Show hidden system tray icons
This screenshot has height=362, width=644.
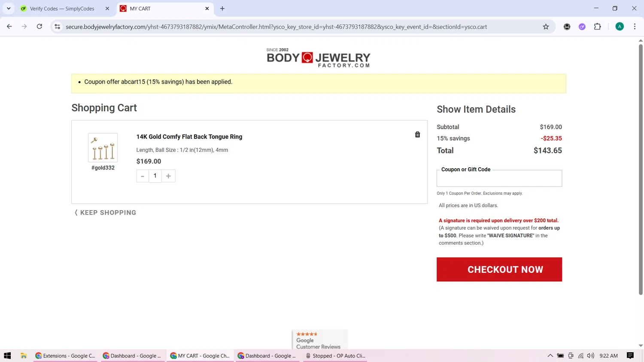(x=550, y=356)
